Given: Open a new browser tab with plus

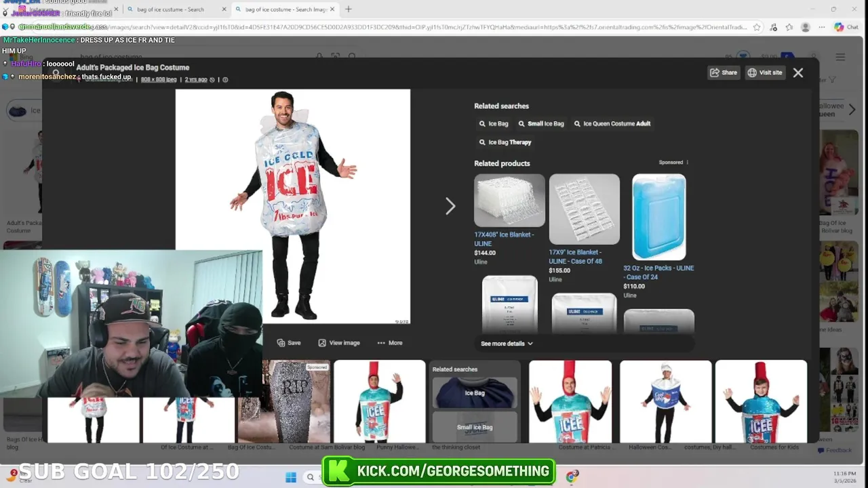Looking at the screenshot, I should [349, 9].
